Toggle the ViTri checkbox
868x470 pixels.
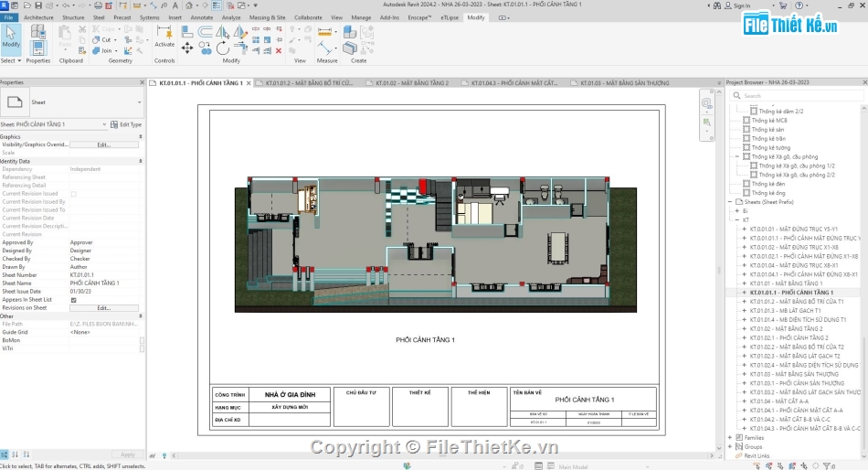click(142, 348)
